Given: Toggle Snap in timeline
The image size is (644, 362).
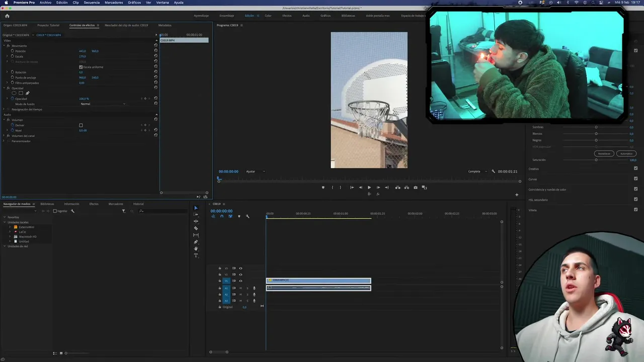Looking at the screenshot, I should (222, 216).
